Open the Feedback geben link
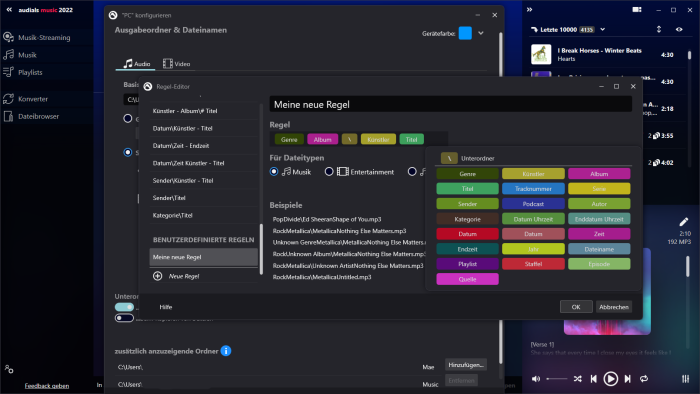Image resolution: width=700 pixels, height=394 pixels. (x=47, y=386)
